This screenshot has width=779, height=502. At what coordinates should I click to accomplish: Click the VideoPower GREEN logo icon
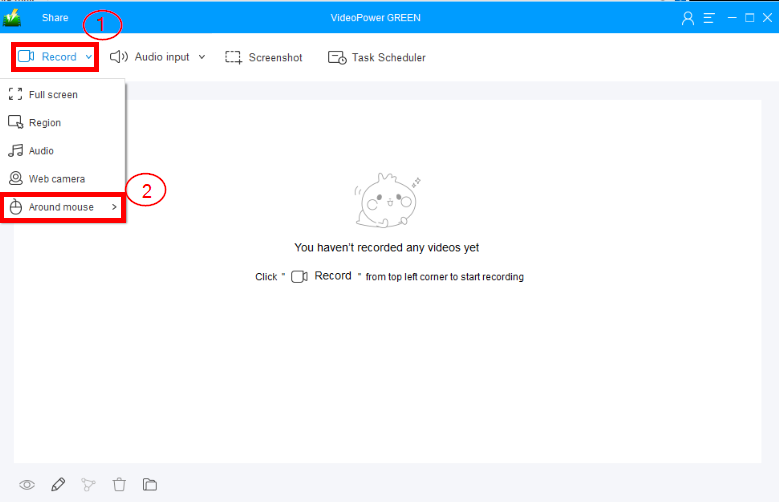click(12, 18)
